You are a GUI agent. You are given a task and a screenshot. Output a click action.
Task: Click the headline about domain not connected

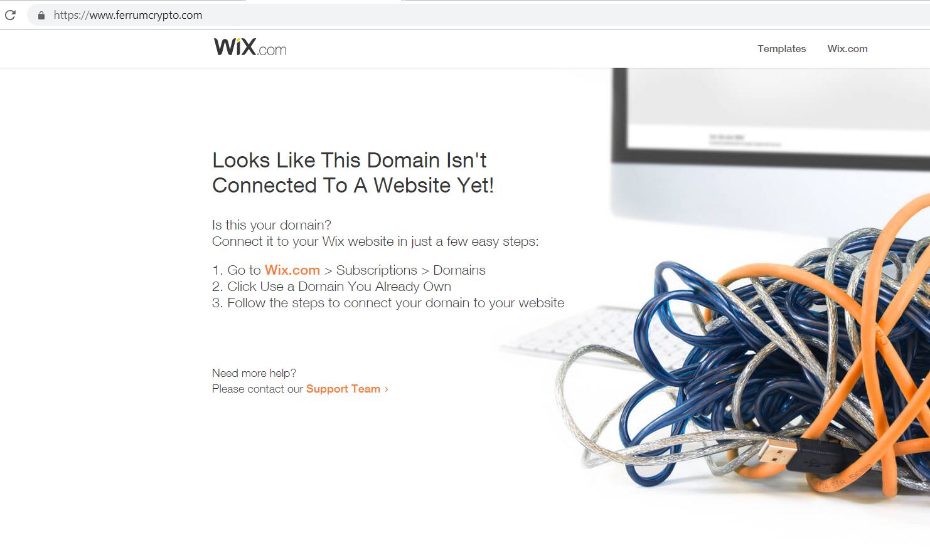click(353, 172)
